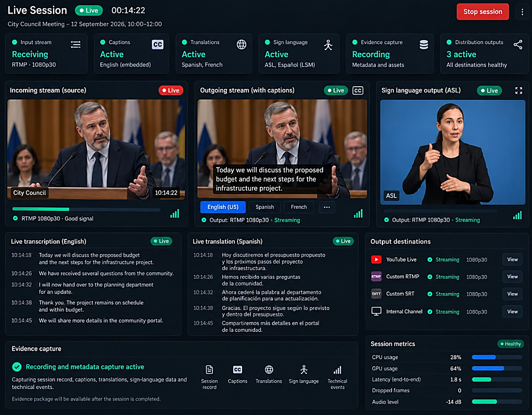Click 'Recording and metadata capture active' text
This screenshot has width=532, height=415.
click(85, 367)
